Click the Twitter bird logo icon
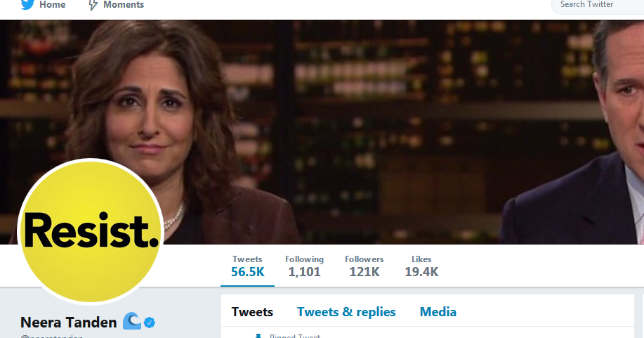The image size is (644, 338). tap(27, 4)
